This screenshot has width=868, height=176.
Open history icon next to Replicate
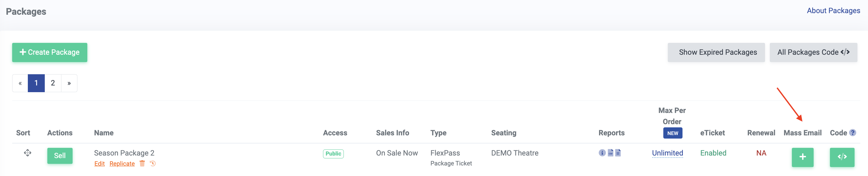tap(153, 164)
